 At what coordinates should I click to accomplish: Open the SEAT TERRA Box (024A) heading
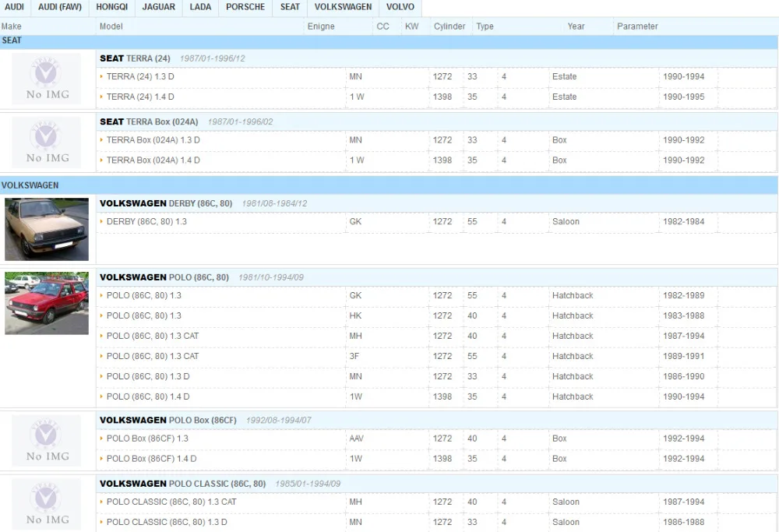point(149,122)
